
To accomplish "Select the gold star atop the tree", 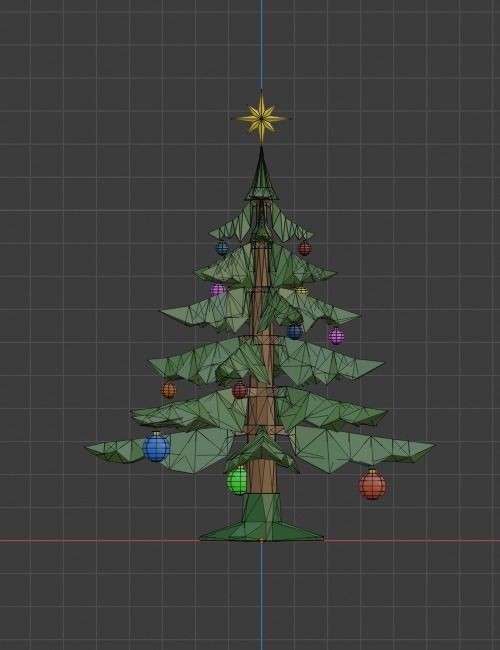I will point(261,118).
